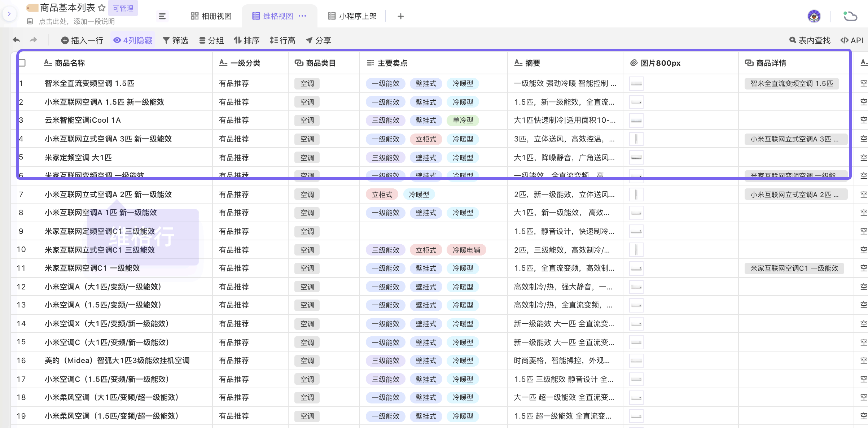Open the user avatar menu
The width and height of the screenshot is (868, 428).
tap(814, 16)
